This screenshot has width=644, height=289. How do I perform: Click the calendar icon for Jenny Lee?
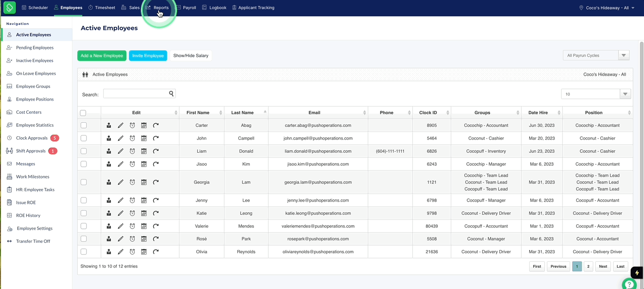click(144, 200)
